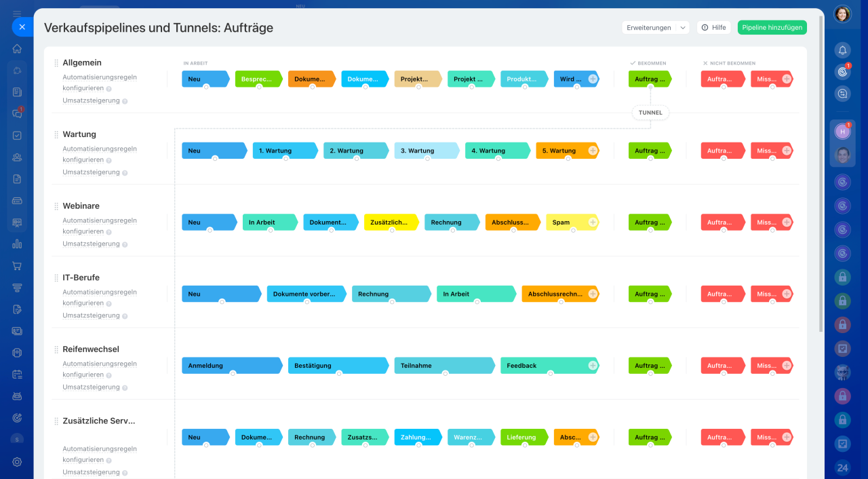Select the Zusätzliche Serv… pipeline title

tap(99, 421)
